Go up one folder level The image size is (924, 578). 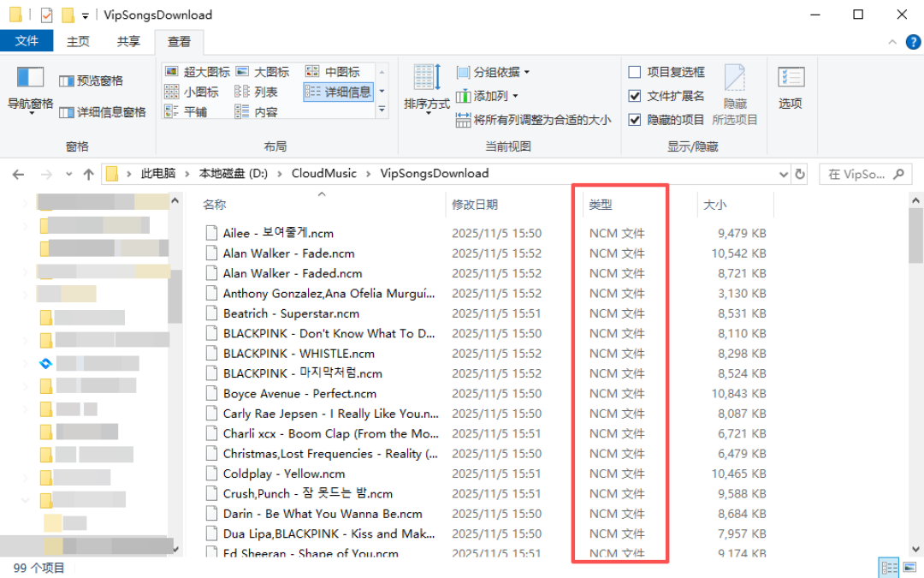pyautogui.click(x=88, y=174)
